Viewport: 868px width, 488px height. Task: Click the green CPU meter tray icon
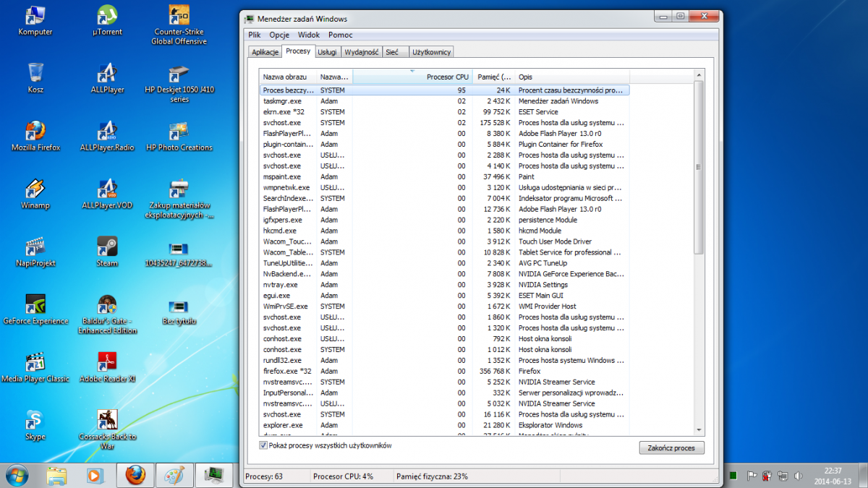pyautogui.click(x=733, y=476)
